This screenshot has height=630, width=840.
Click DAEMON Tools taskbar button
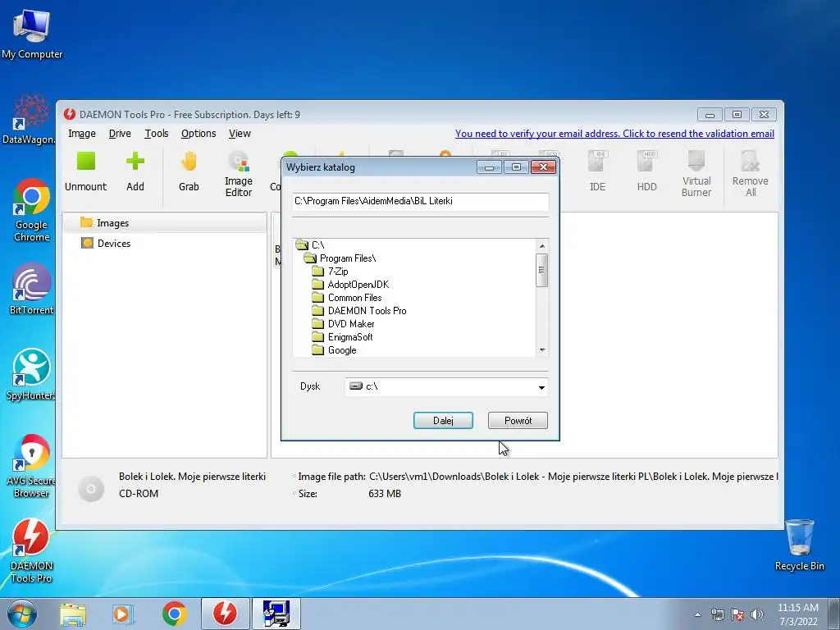225,614
